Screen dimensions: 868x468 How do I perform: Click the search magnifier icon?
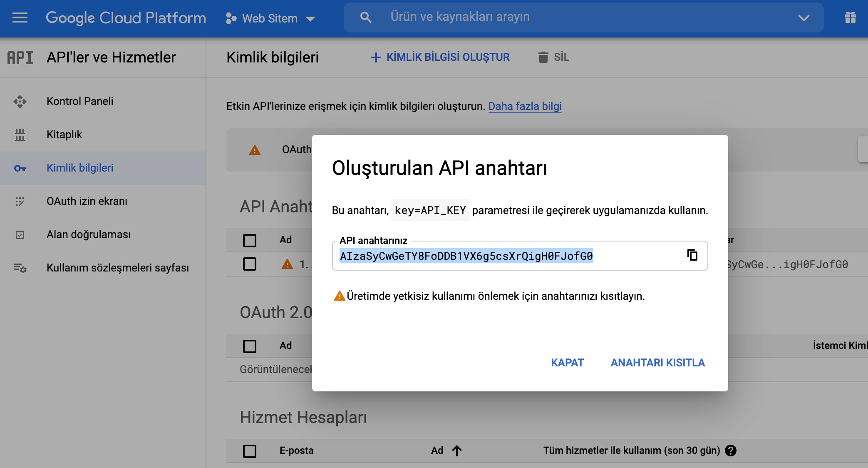point(366,17)
